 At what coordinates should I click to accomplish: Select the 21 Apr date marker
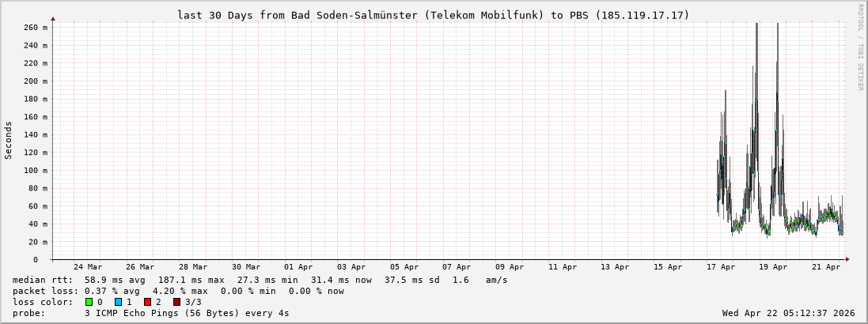click(x=826, y=267)
